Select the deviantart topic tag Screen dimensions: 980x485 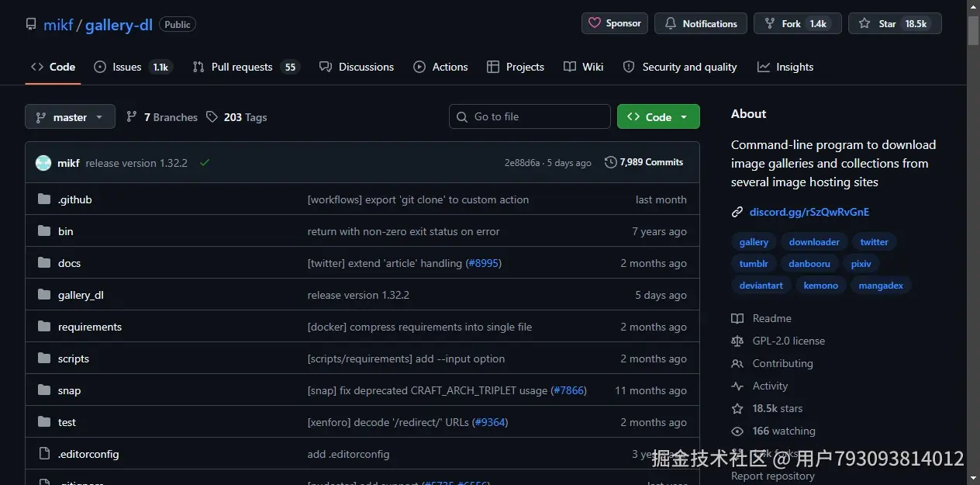(x=761, y=286)
